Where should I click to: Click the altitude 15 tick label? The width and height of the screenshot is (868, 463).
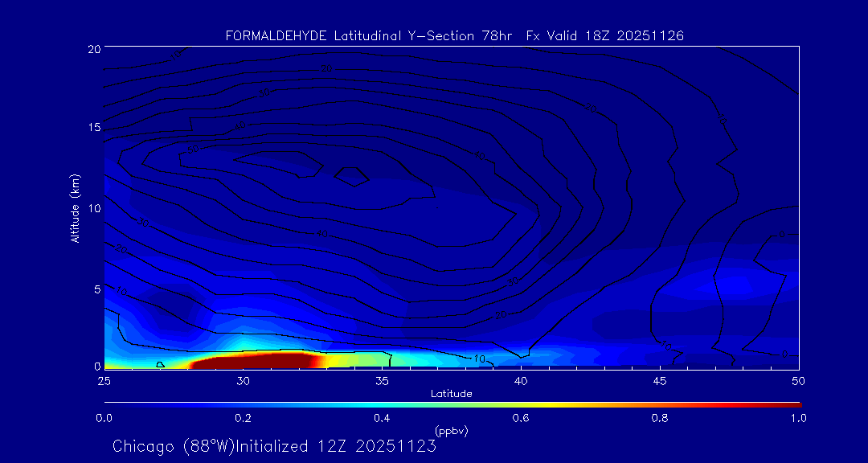[x=92, y=128]
